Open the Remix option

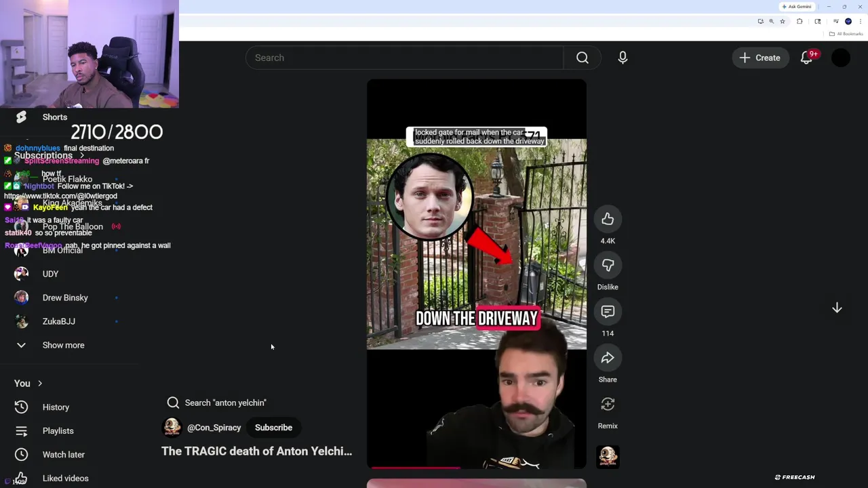(608, 404)
